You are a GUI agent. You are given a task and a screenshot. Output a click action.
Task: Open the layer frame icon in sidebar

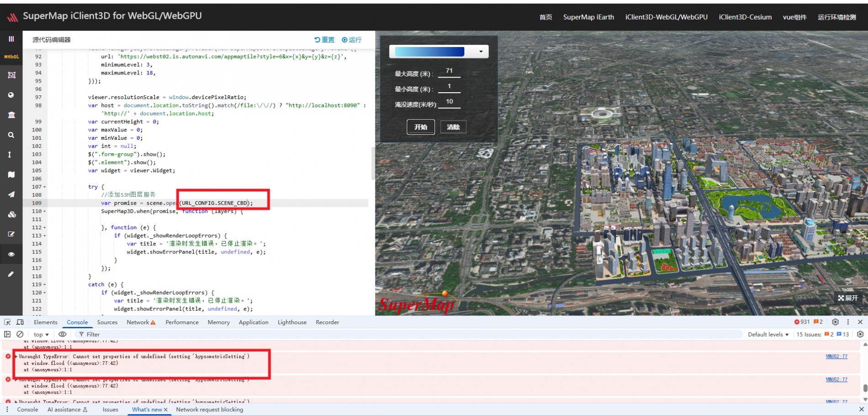click(11, 75)
